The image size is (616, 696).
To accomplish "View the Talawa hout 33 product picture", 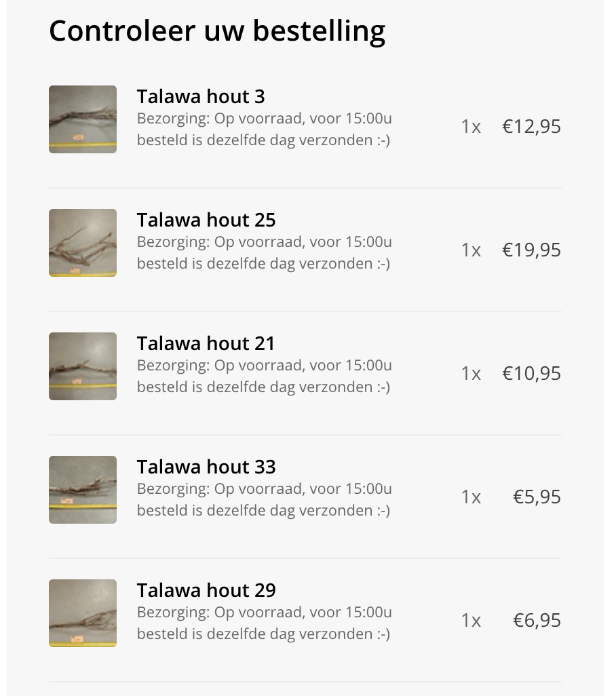I will 83,490.
